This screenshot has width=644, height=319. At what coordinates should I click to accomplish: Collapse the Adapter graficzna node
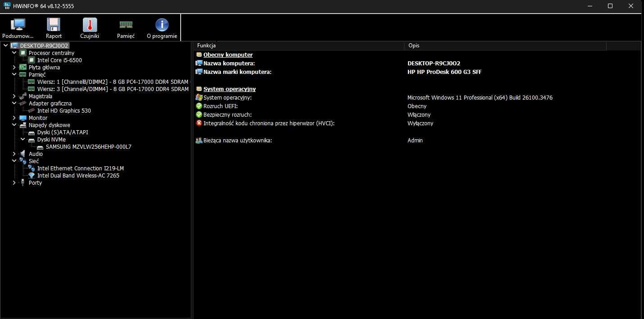14,103
